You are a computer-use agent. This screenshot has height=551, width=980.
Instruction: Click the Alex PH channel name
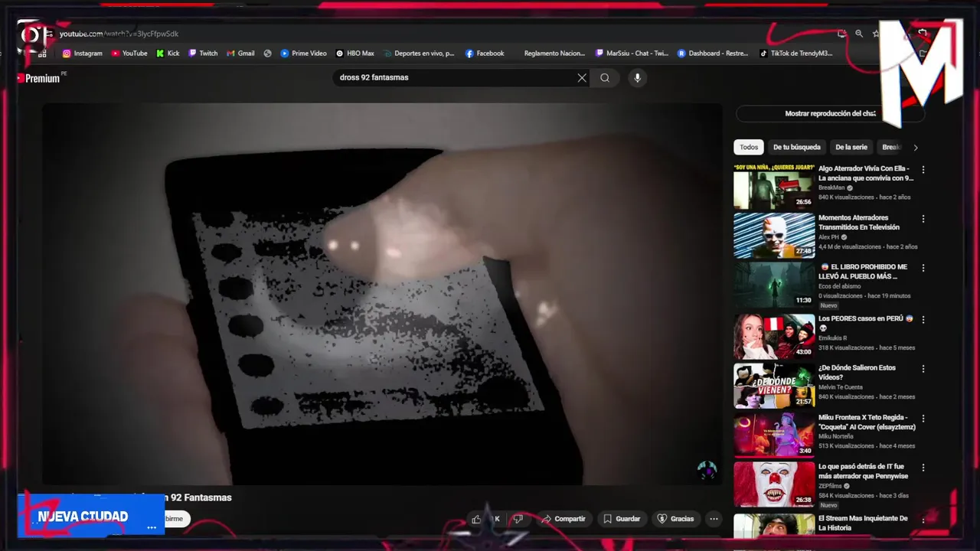828,237
